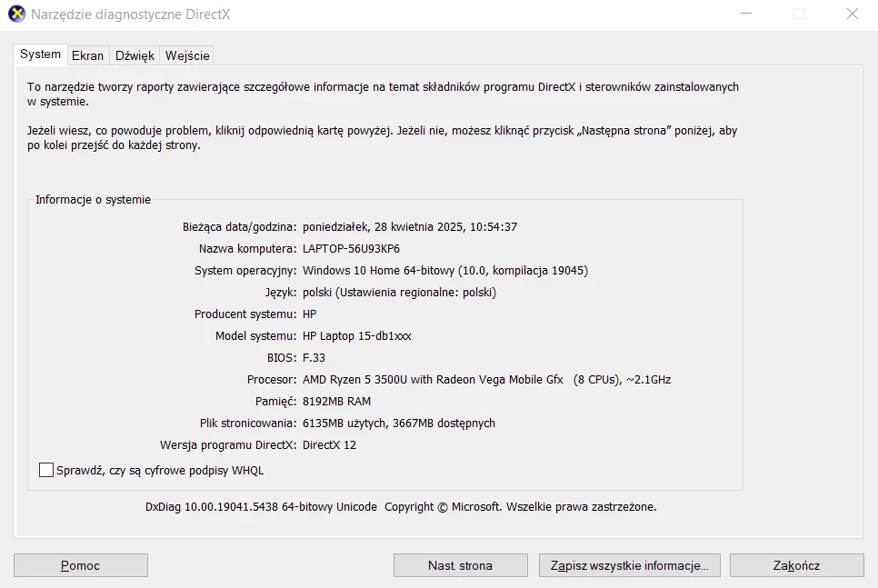Click the Pomoc button
Viewport: 878px width, 588px height.
81,565
